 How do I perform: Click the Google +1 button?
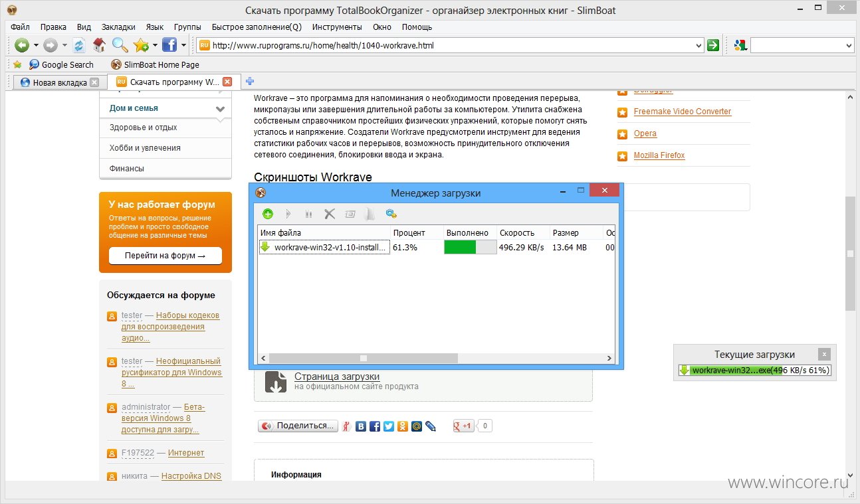point(464,426)
